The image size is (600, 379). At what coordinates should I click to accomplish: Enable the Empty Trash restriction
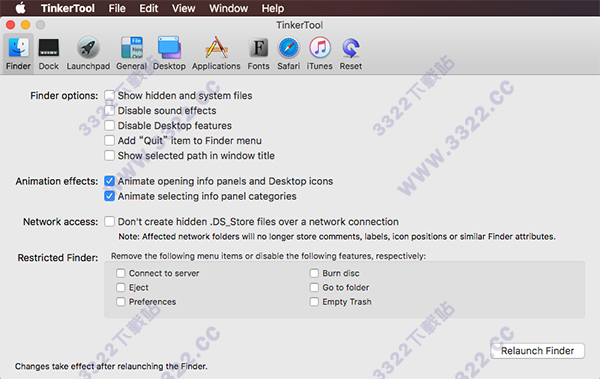pos(314,302)
